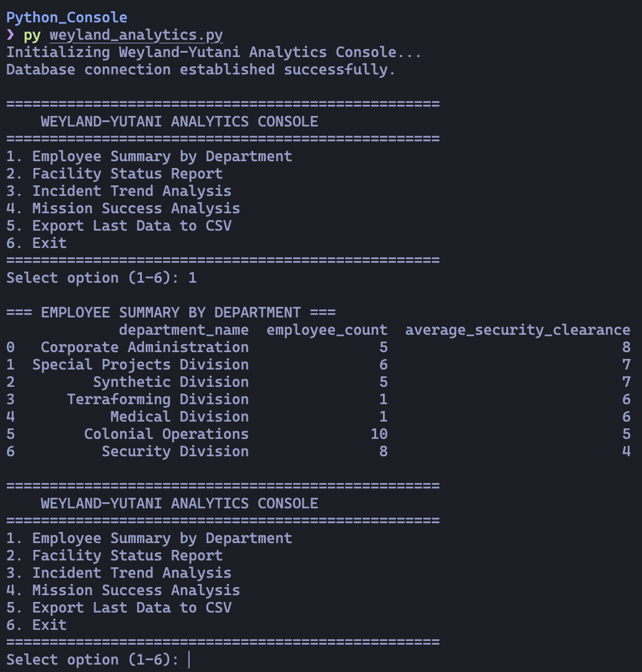Click the first menu's Exit entry
This screenshot has width=642, height=672.
[37, 243]
